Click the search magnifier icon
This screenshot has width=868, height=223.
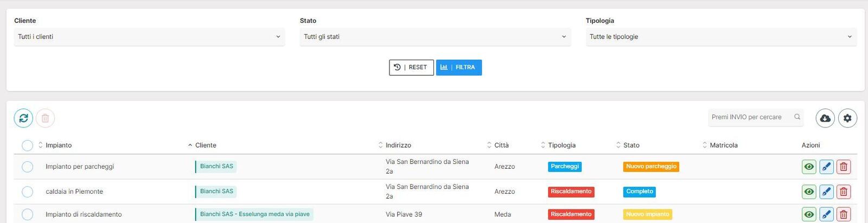797,117
